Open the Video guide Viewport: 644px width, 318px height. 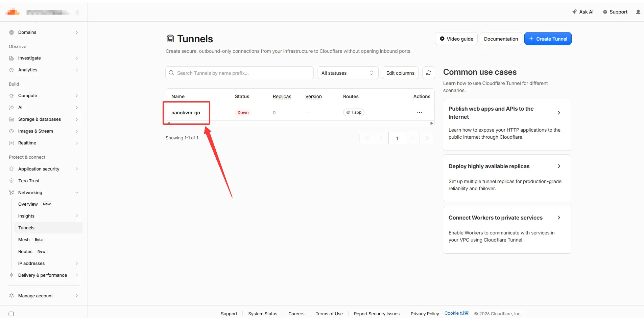[x=456, y=39]
